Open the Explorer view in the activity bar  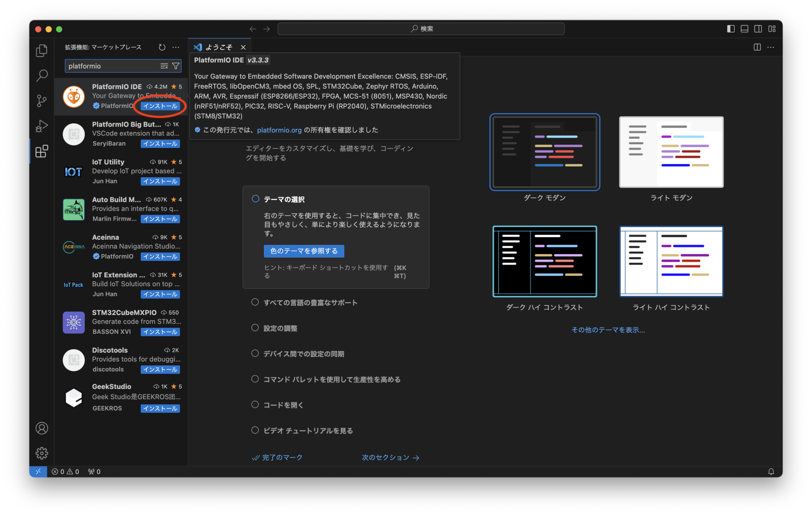[x=41, y=51]
